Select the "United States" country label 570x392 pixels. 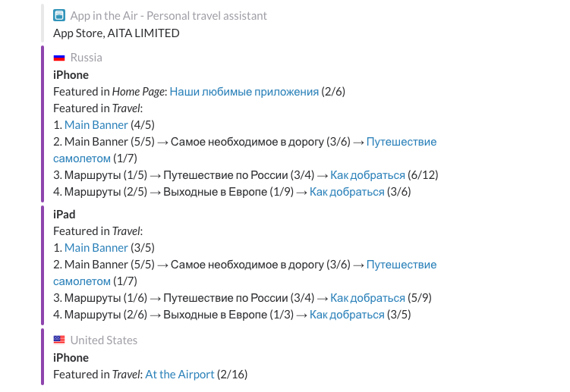pos(104,340)
